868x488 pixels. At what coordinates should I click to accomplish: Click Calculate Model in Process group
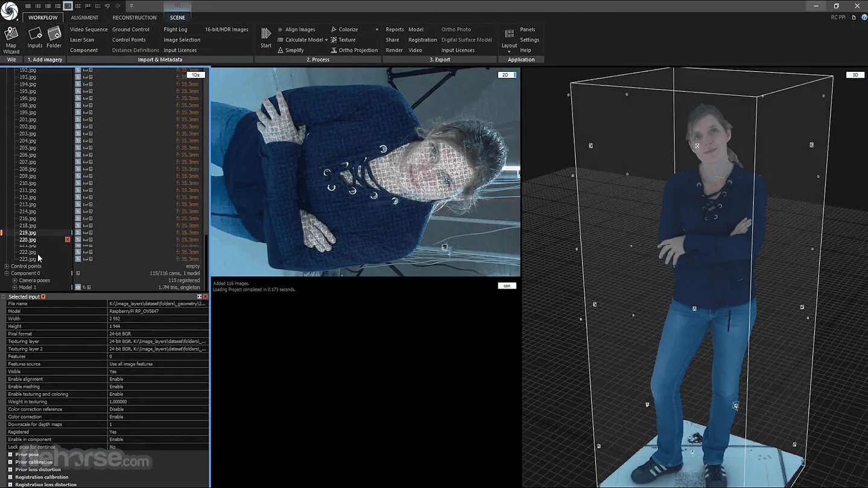300,40
